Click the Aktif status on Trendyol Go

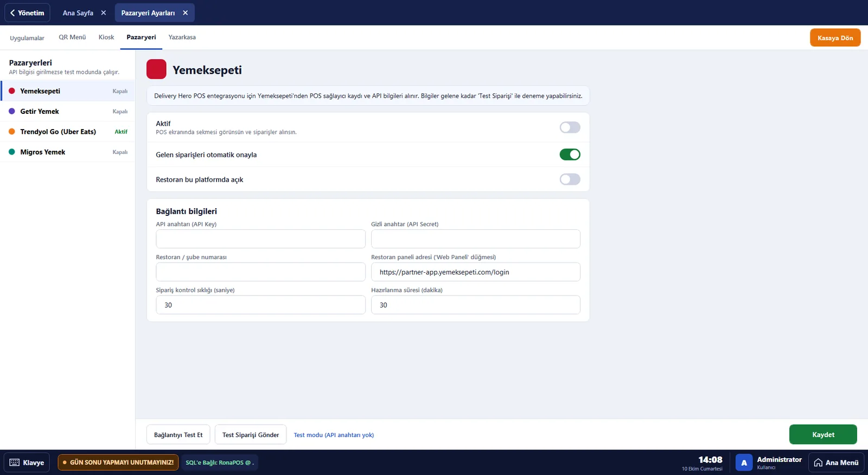pos(121,132)
